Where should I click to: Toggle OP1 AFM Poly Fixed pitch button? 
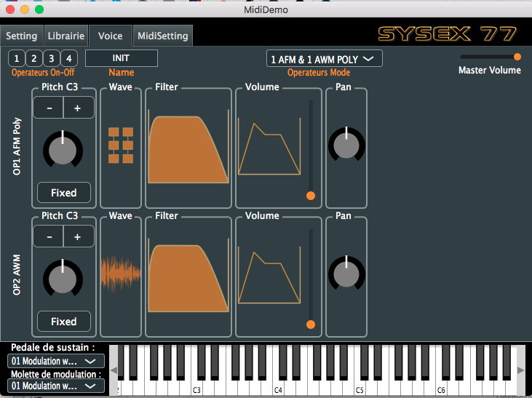[x=64, y=193]
